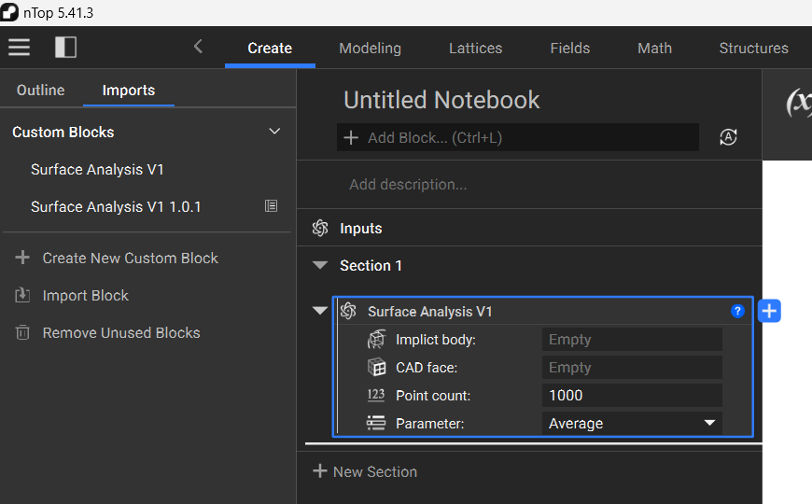Switch to the Create tab
The height and width of the screenshot is (504, 812).
click(x=270, y=49)
